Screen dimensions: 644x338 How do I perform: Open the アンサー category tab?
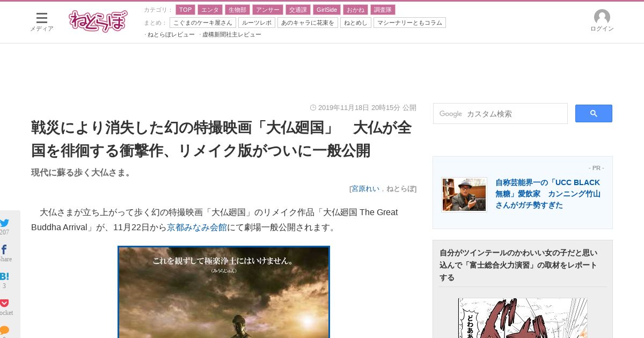[268, 10]
